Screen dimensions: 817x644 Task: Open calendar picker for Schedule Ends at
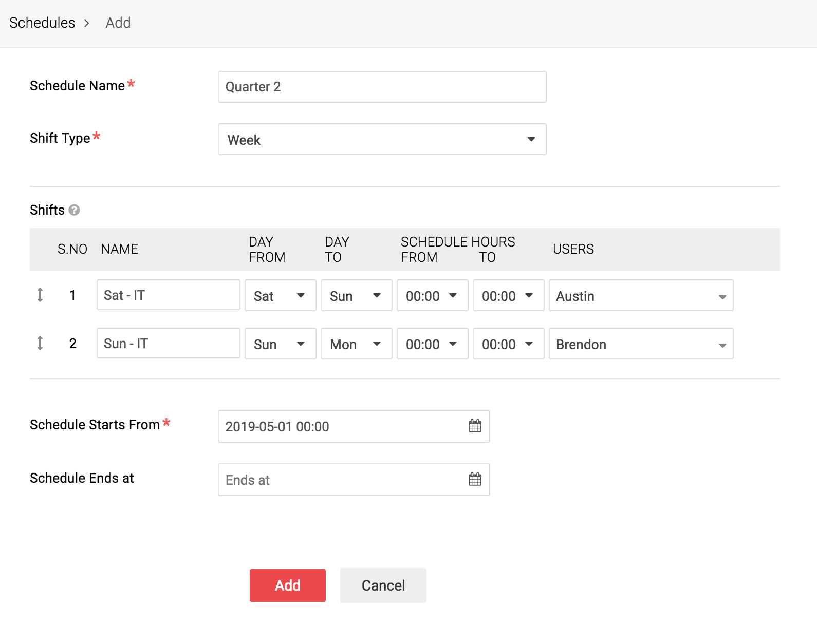point(475,479)
